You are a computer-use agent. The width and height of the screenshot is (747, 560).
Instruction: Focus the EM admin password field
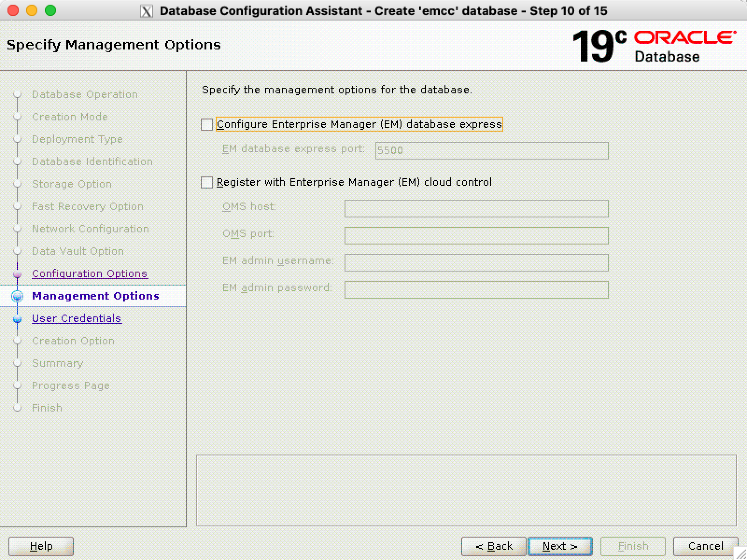coord(476,290)
